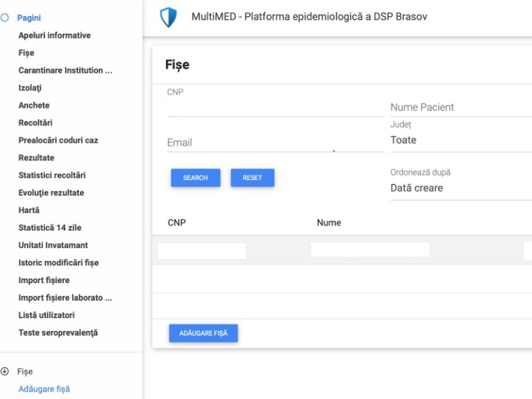The width and height of the screenshot is (532, 399).
Task: Open Istoric modificări fișe
Action: pyautogui.click(x=59, y=263)
